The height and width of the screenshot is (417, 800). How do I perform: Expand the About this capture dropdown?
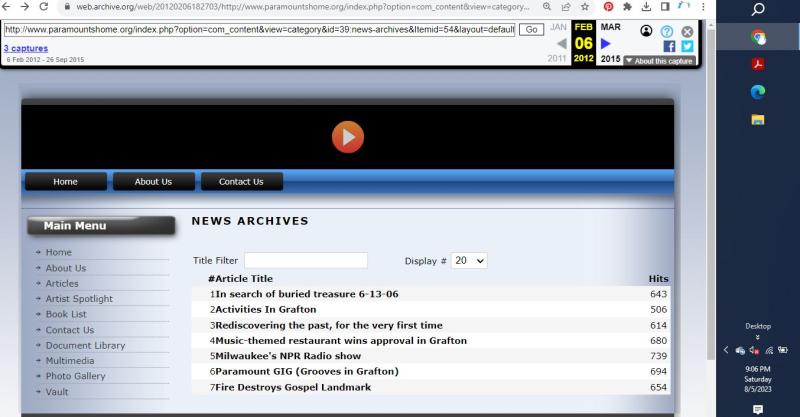[658, 61]
